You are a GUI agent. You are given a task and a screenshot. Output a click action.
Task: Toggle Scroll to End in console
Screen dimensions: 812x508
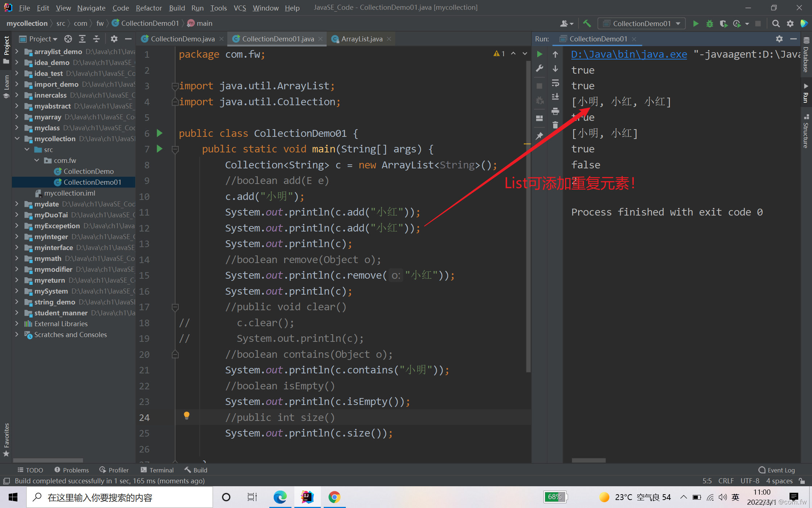[x=555, y=97]
